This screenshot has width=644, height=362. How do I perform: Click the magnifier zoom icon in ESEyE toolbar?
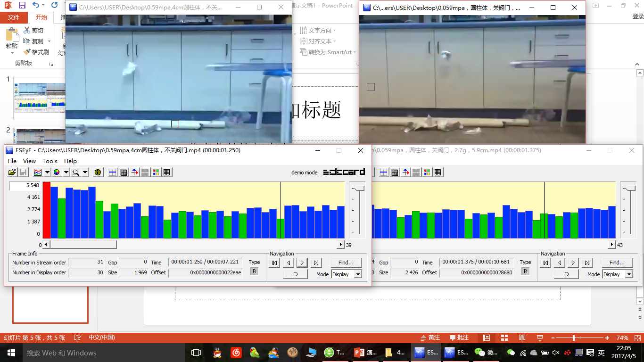pos(75,173)
